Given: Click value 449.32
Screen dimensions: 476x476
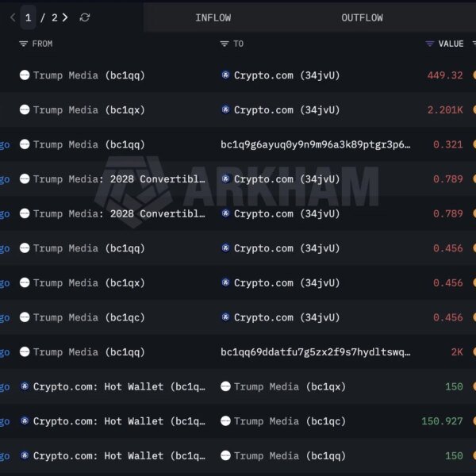Looking at the screenshot, I should pyautogui.click(x=445, y=75).
